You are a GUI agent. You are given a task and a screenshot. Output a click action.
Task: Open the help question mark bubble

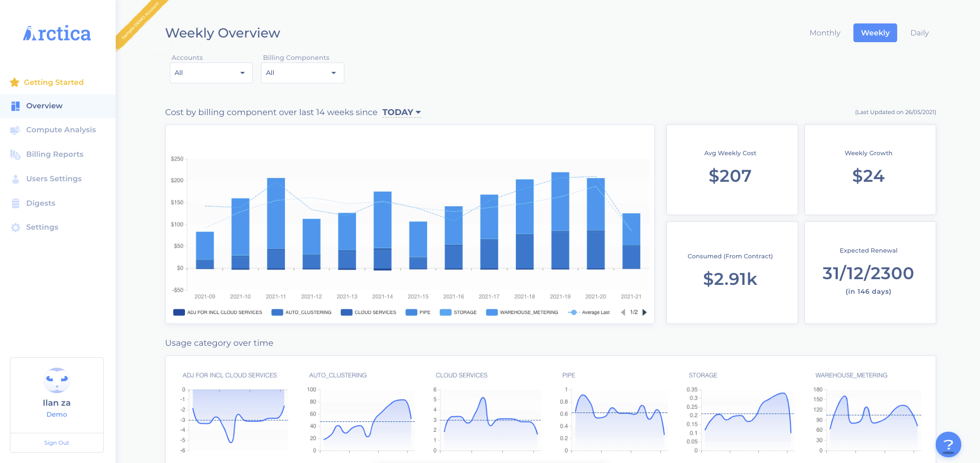tap(948, 444)
